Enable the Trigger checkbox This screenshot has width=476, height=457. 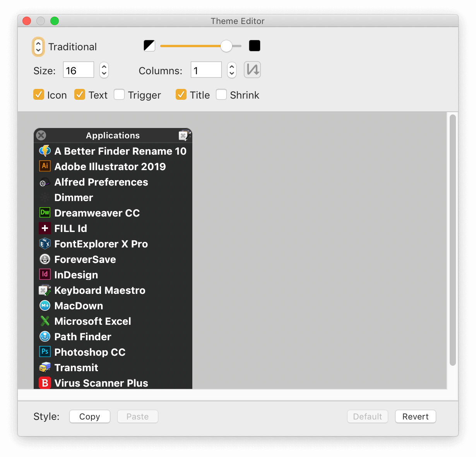tap(119, 95)
